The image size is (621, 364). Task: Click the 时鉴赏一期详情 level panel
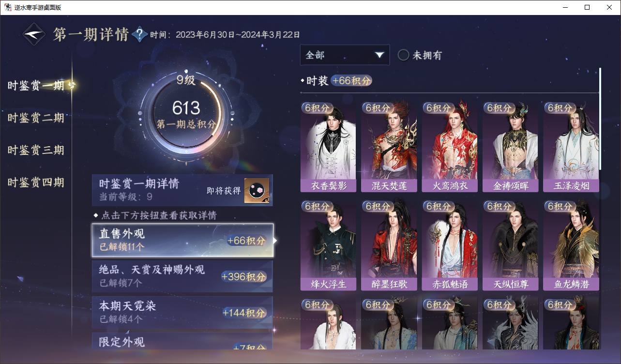pos(182,190)
